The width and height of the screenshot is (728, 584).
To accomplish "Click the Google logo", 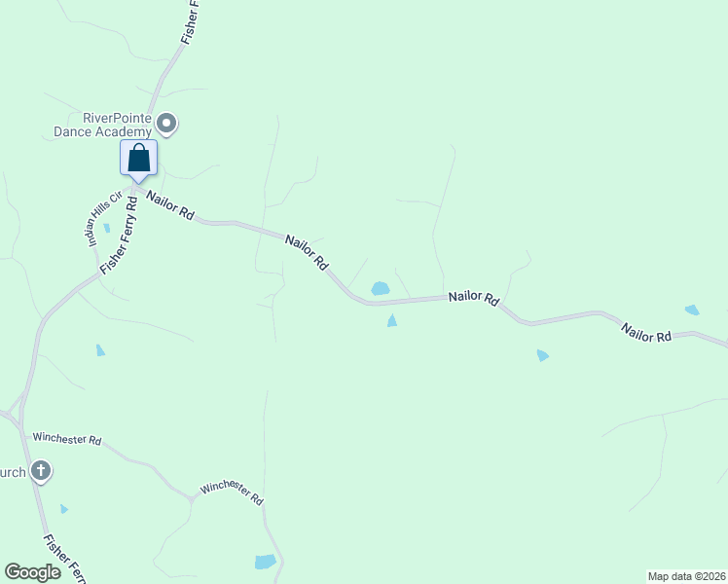I will [x=32, y=572].
